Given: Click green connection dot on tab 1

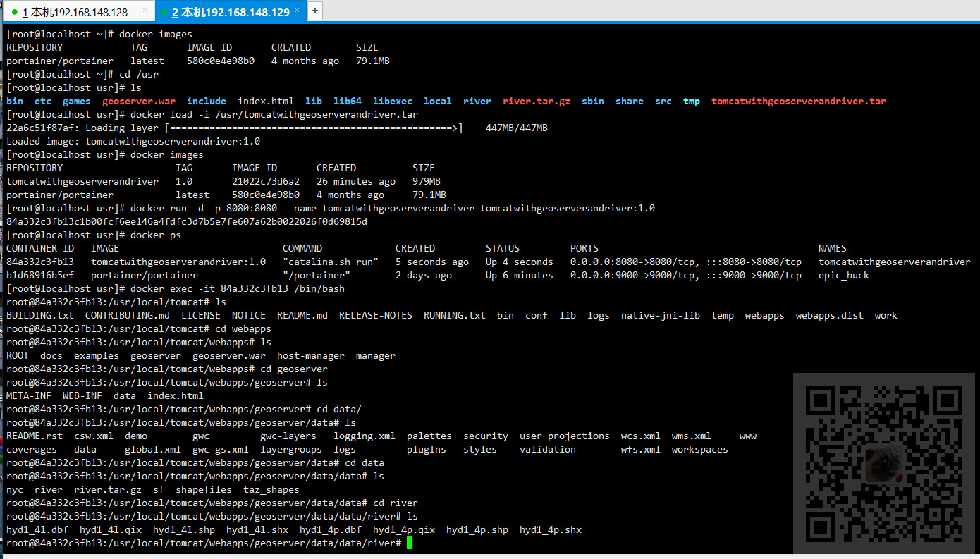Looking at the screenshot, I should pyautogui.click(x=15, y=12).
